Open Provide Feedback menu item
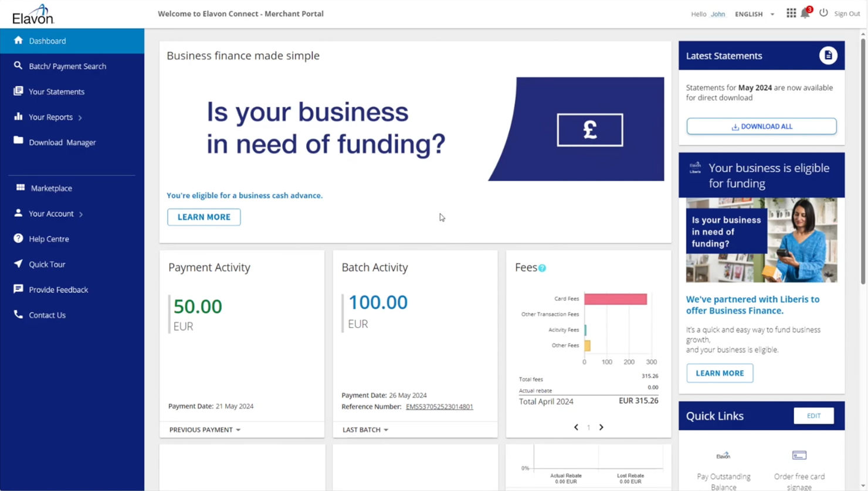The width and height of the screenshot is (868, 491). [72, 289]
